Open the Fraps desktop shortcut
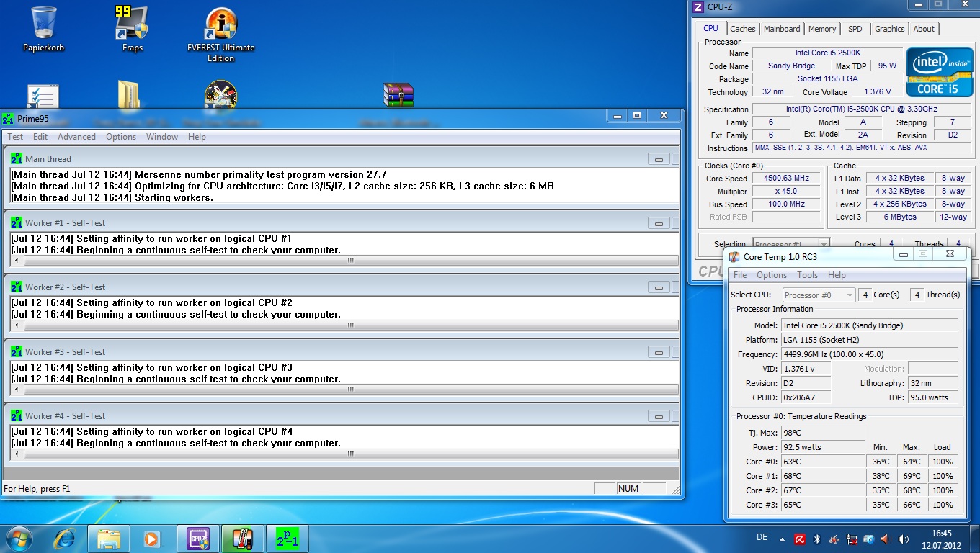This screenshot has height=553, width=980. (x=132, y=29)
